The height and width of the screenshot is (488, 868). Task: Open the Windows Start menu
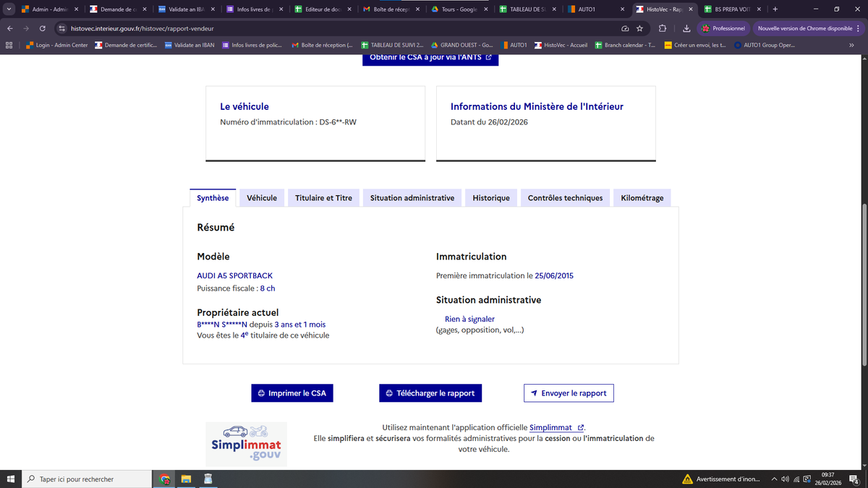10,479
